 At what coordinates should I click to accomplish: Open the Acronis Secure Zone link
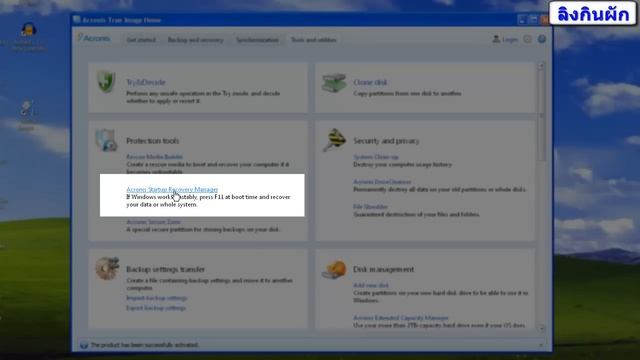pyautogui.click(x=153, y=222)
